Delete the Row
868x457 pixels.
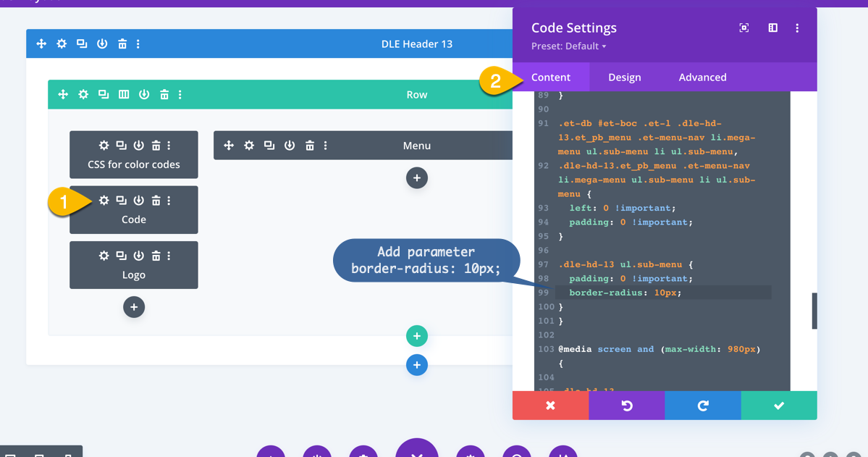164,95
